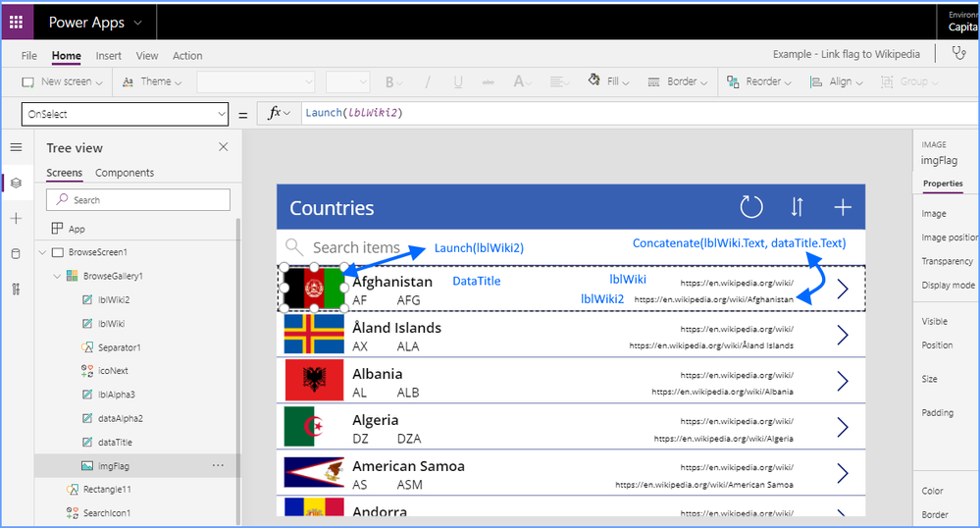Close the Tree view pane

(x=223, y=146)
